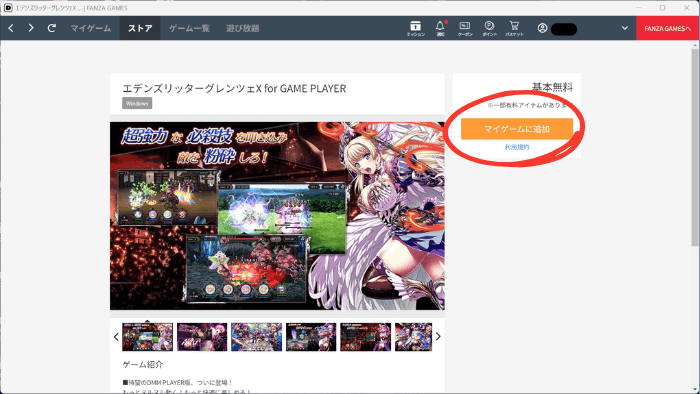This screenshot has height=394, width=700.
Task: Go forward with the right arrow
Action: [31, 28]
